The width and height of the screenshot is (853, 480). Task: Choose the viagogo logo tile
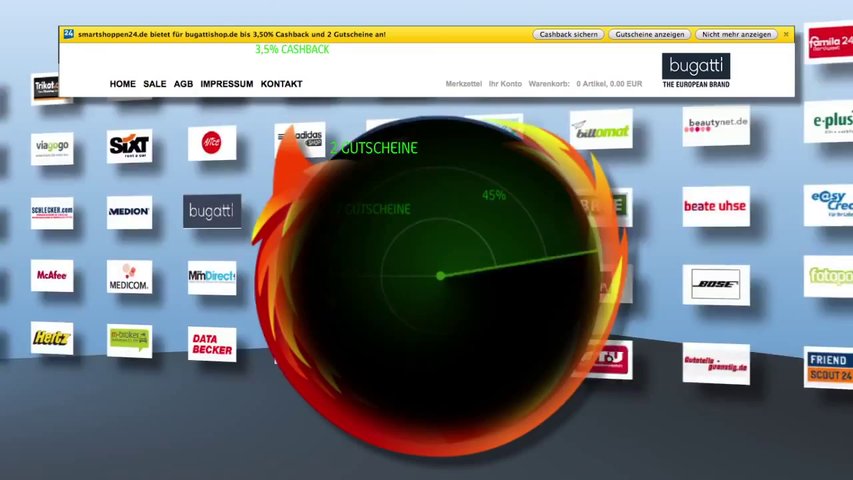pyautogui.click(x=52, y=147)
